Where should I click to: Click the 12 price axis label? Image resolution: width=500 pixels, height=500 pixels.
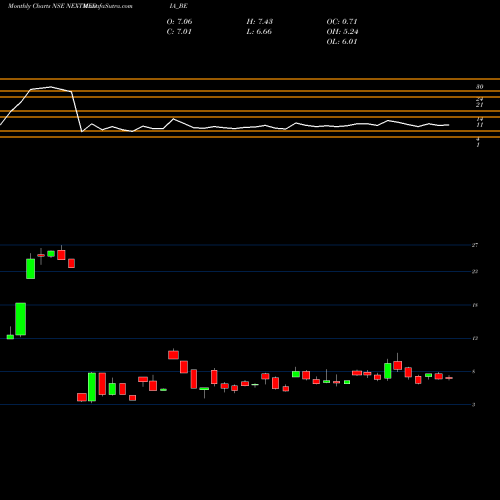pos(475,338)
